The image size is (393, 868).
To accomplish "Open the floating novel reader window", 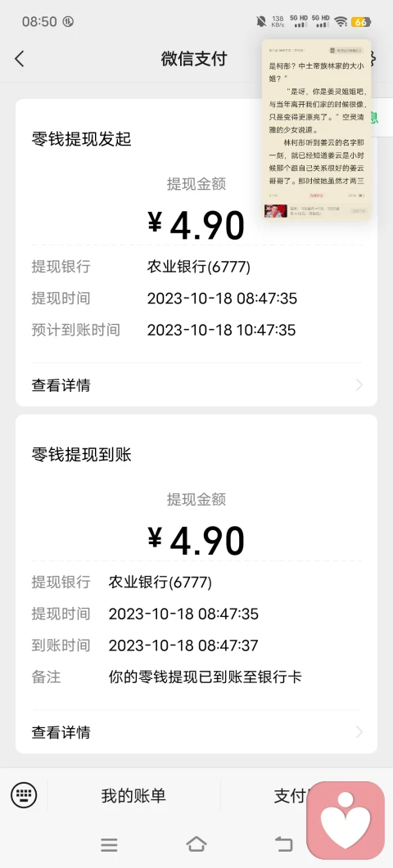I will 317,129.
